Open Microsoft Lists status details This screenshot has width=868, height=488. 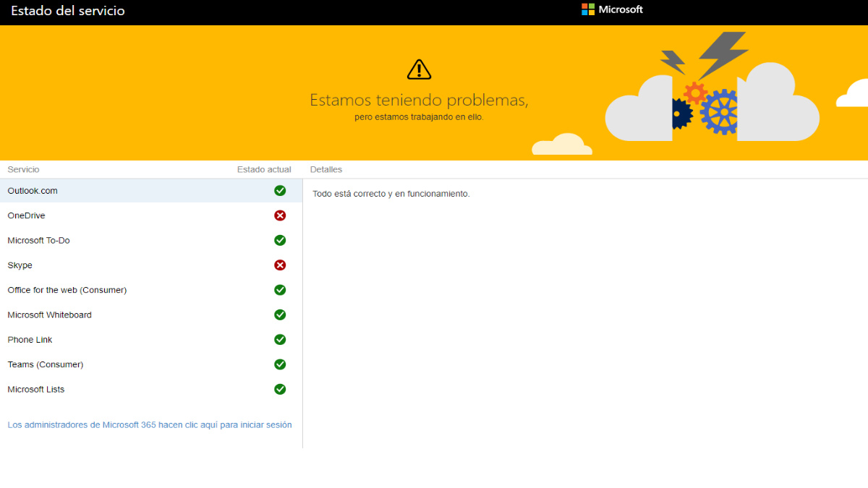151,389
